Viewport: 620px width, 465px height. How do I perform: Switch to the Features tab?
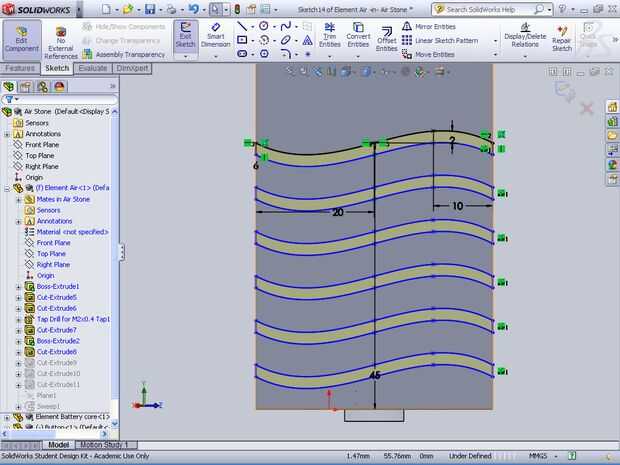coord(20,68)
